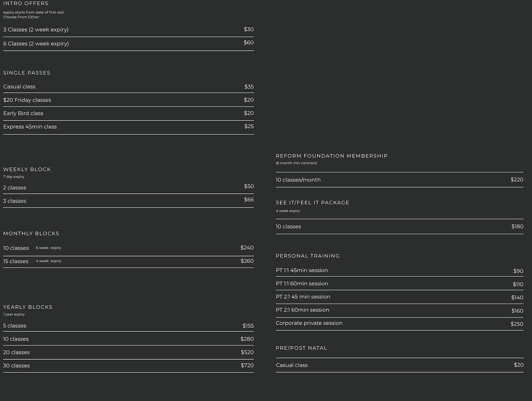Click the $20 Friday classes pass
The width and height of the screenshot is (532, 401).
pyautogui.click(x=27, y=100)
